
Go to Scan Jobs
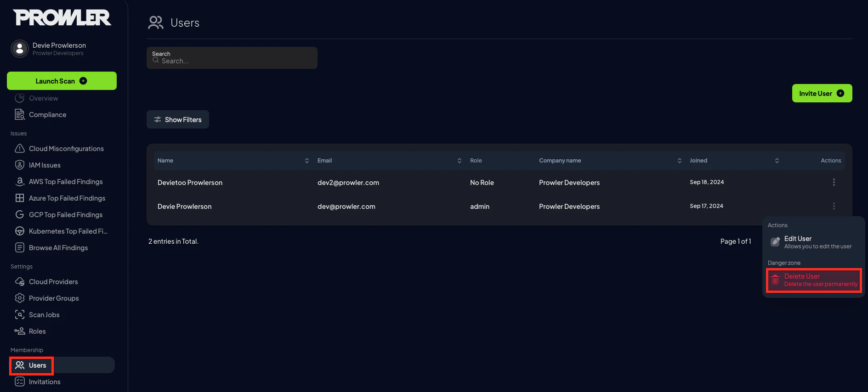(x=44, y=315)
